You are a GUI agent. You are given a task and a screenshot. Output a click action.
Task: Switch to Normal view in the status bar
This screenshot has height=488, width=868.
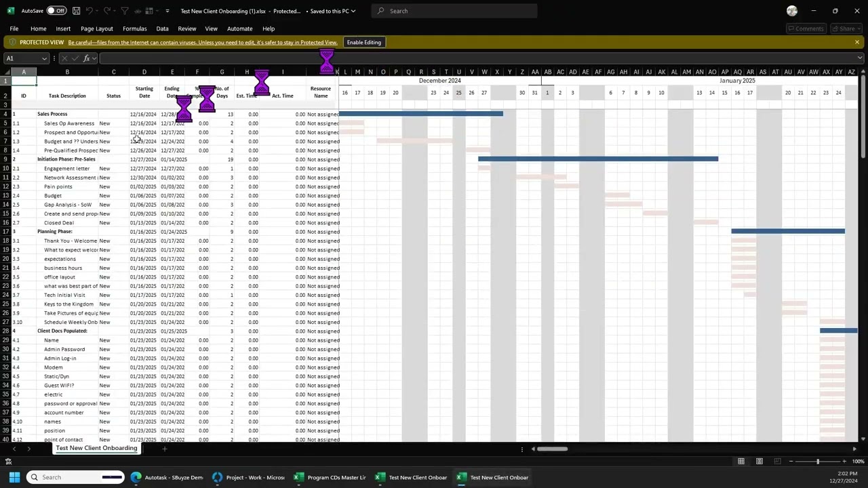(x=741, y=462)
